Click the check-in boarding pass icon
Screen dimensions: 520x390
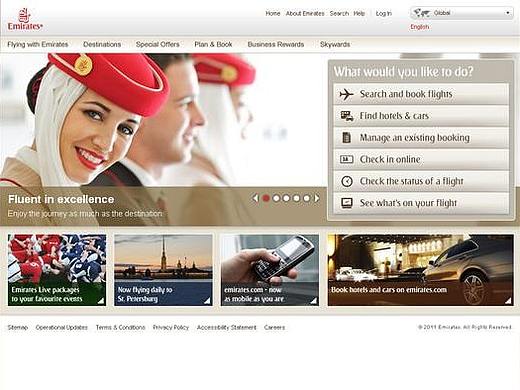[346, 159]
